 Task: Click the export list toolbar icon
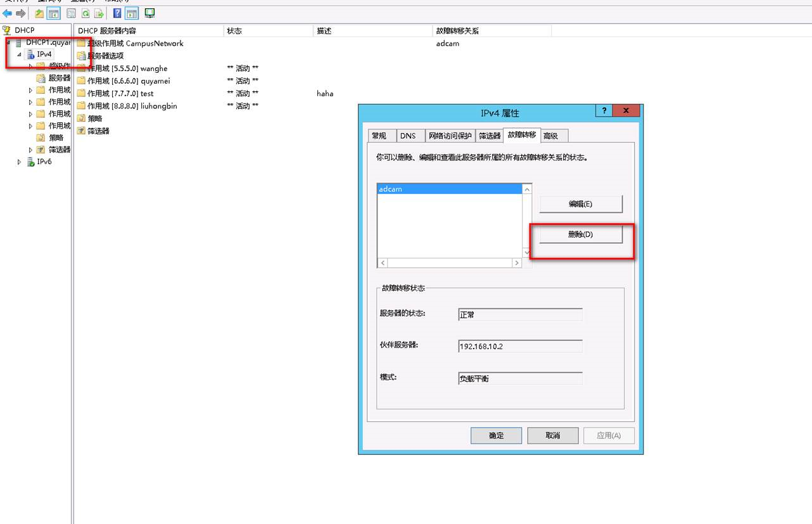click(x=99, y=13)
